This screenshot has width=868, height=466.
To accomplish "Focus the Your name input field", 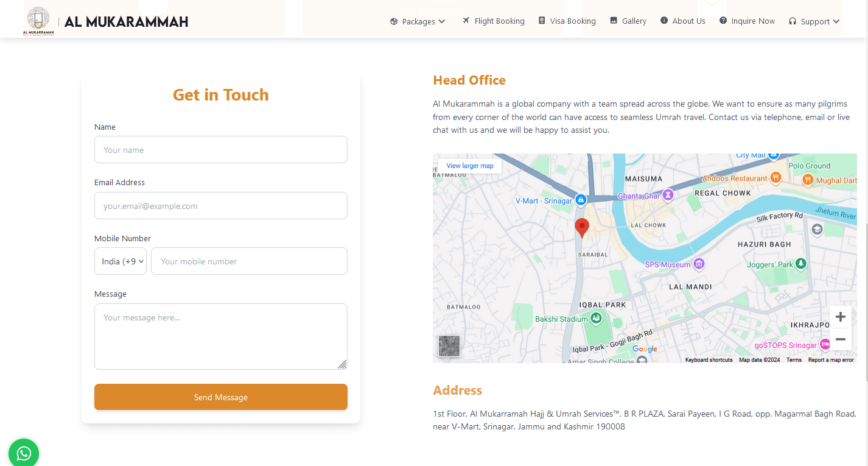I will click(x=221, y=150).
